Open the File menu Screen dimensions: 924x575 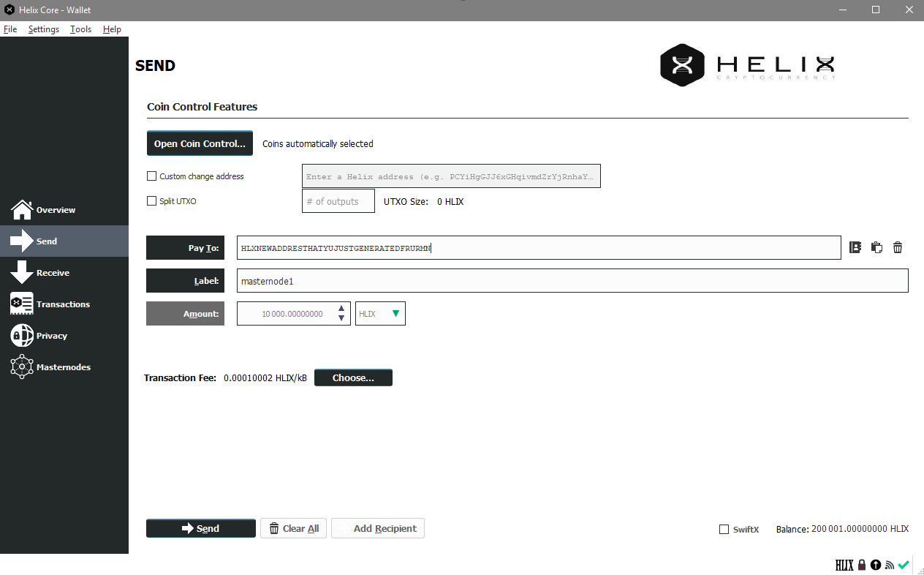click(10, 29)
